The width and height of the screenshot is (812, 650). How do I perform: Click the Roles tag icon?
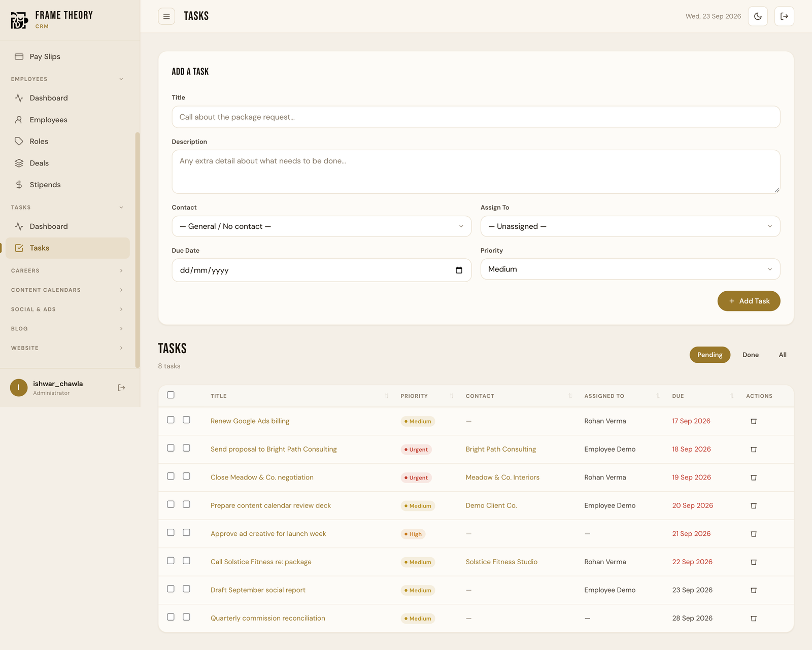coord(19,141)
